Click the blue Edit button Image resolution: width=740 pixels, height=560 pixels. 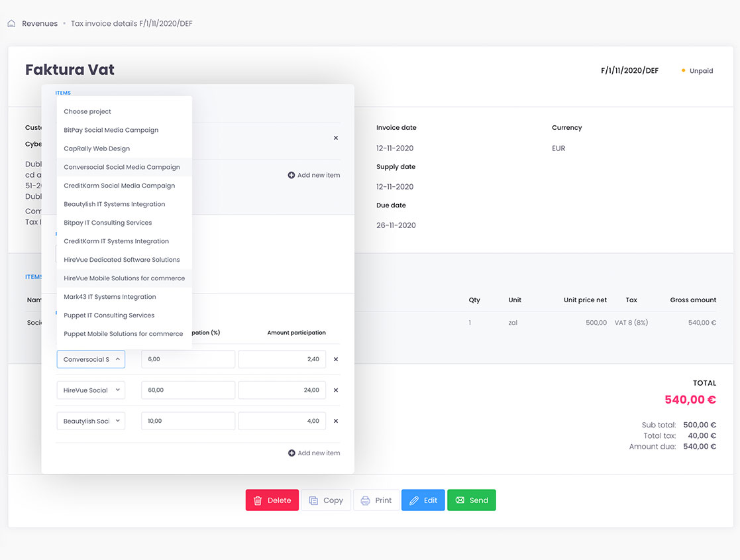[423, 500]
